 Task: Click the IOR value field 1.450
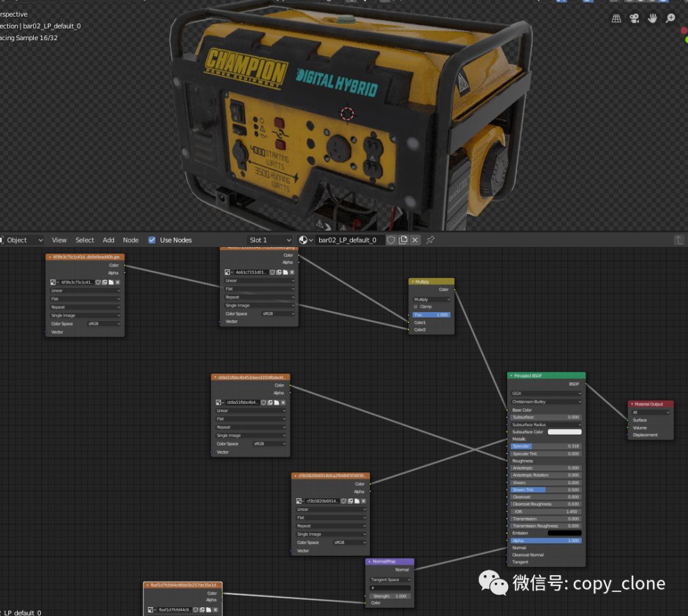[547, 512]
